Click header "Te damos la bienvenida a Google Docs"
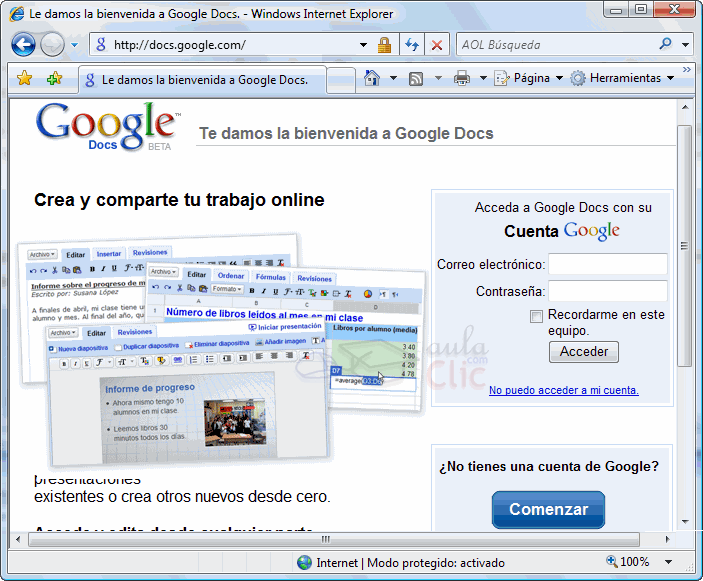Image resolution: width=703 pixels, height=581 pixels. pos(346,134)
